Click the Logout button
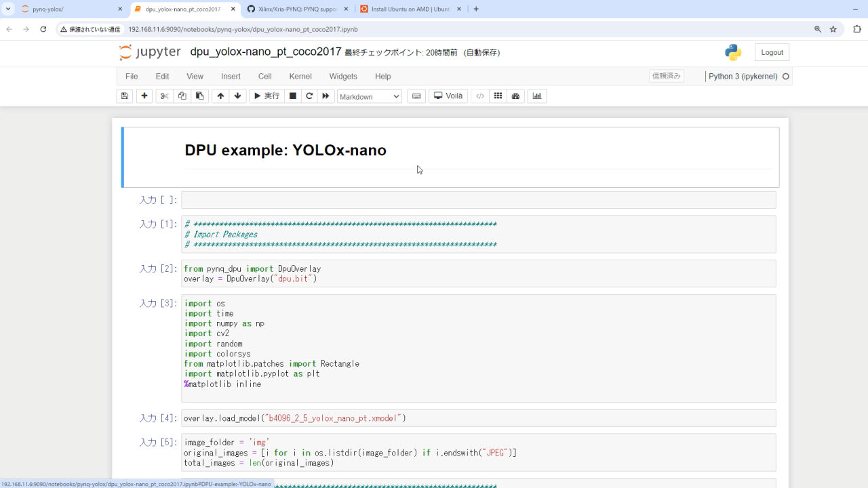The width and height of the screenshot is (868, 488). coord(771,52)
